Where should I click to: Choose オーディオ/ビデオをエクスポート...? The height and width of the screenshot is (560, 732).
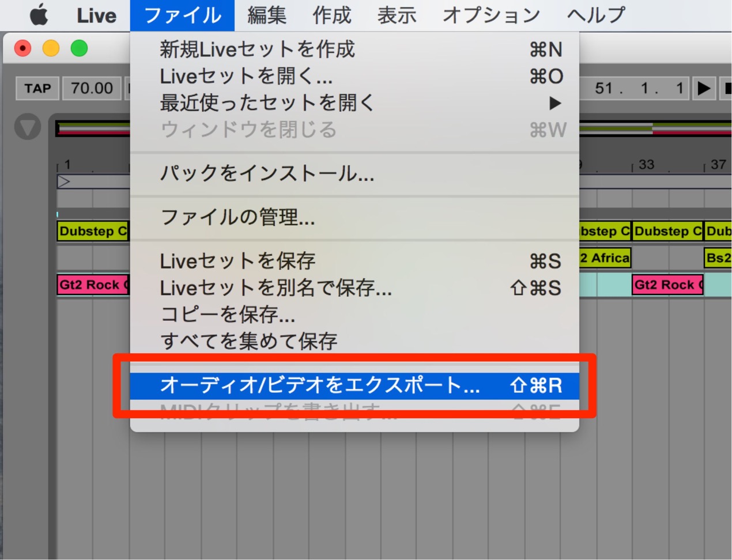(354, 385)
